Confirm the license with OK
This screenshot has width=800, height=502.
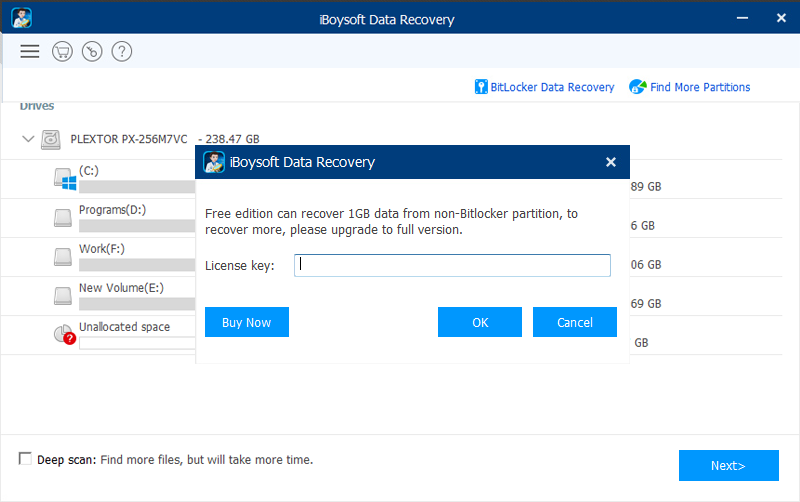click(480, 322)
